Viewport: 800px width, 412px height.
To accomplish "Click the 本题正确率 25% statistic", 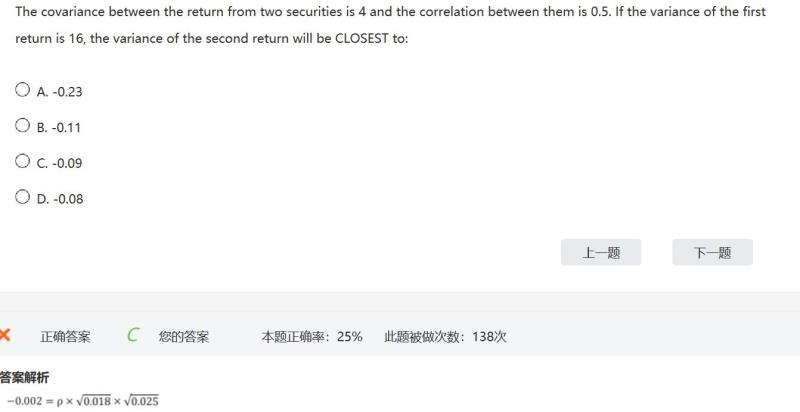I will 312,337.
